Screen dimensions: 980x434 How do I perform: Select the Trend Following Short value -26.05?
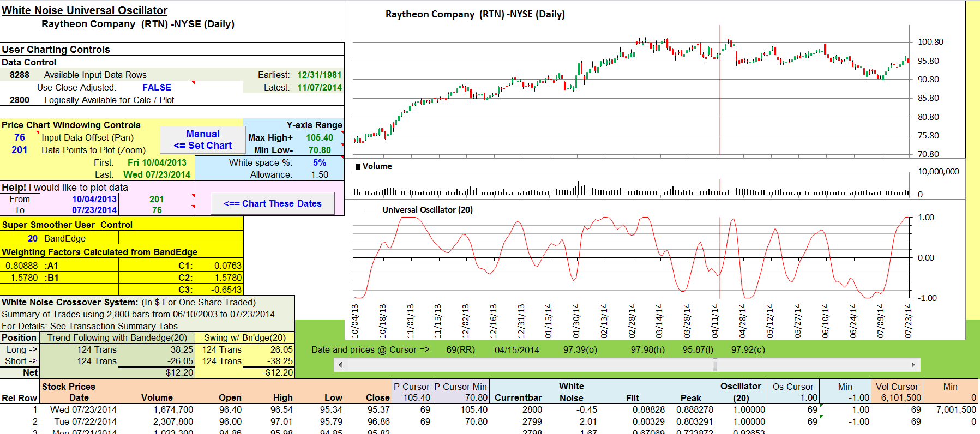(180, 361)
